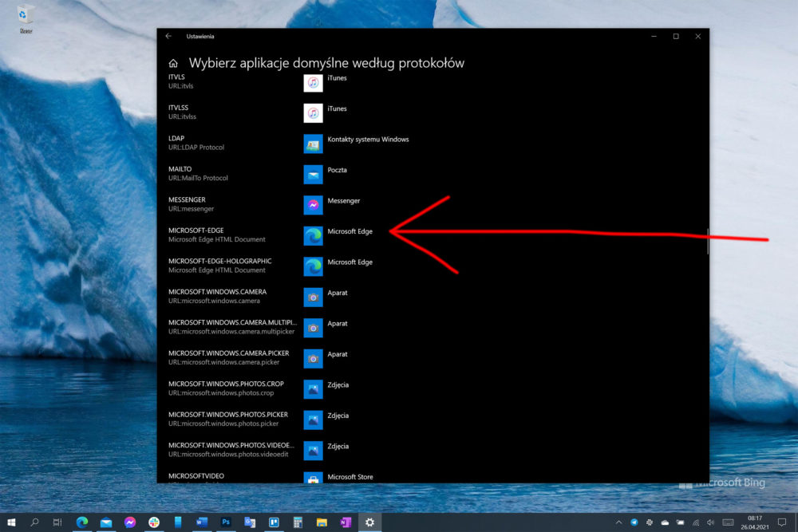Image resolution: width=798 pixels, height=532 pixels.
Task: Select MICROSOFT.WINDOWS.CAMERA.PICKER protocol text
Action: (x=228, y=353)
